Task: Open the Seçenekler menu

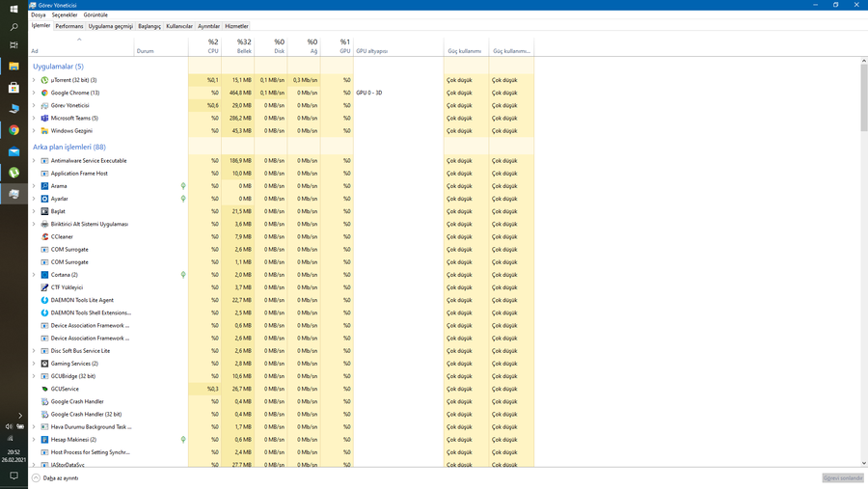Action: point(65,15)
